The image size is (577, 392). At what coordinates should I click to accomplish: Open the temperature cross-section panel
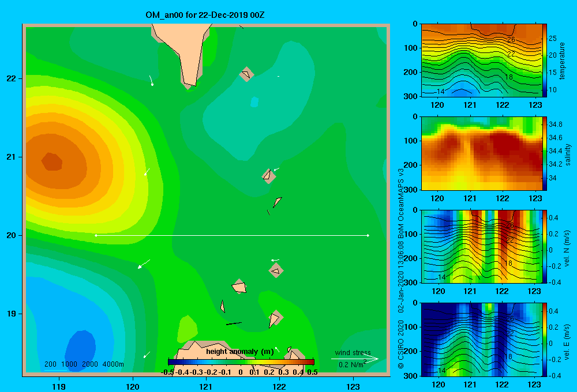[482, 61]
